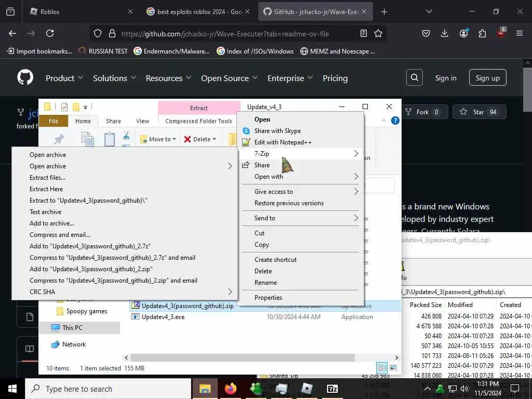Open the notification center icon
The image size is (532, 399).
tap(515, 389)
